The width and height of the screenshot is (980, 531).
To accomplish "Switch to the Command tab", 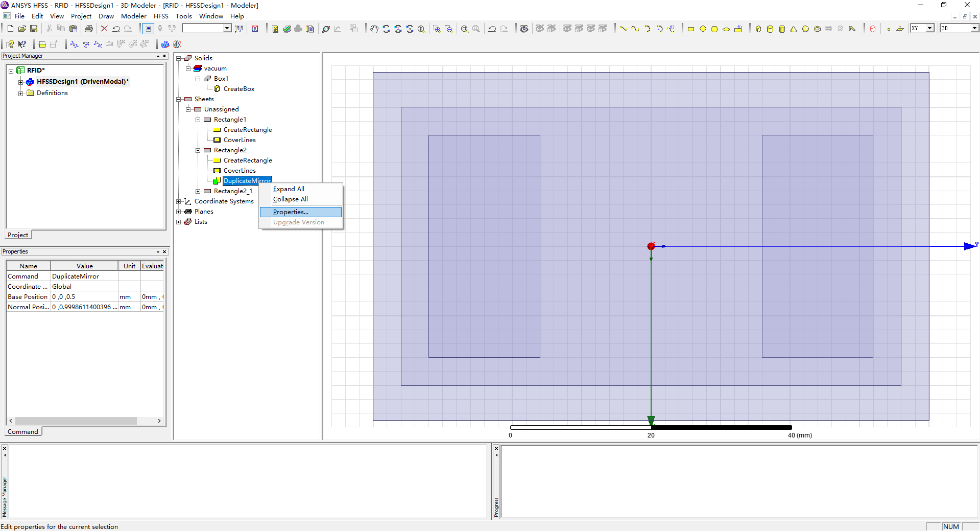I will (23, 432).
